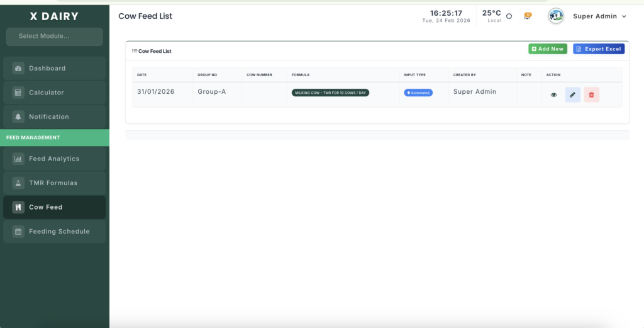
Task: Open the notification bell in header
Action: coord(527,16)
